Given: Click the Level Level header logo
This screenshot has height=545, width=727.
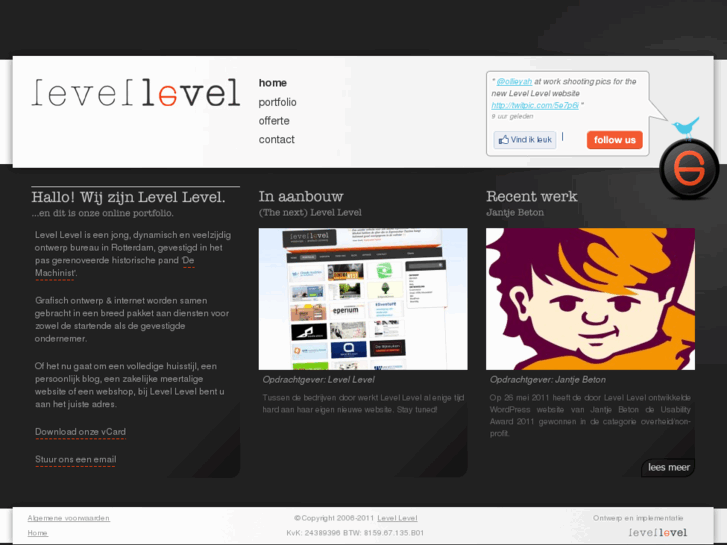Looking at the screenshot, I should pyautogui.click(x=136, y=92).
